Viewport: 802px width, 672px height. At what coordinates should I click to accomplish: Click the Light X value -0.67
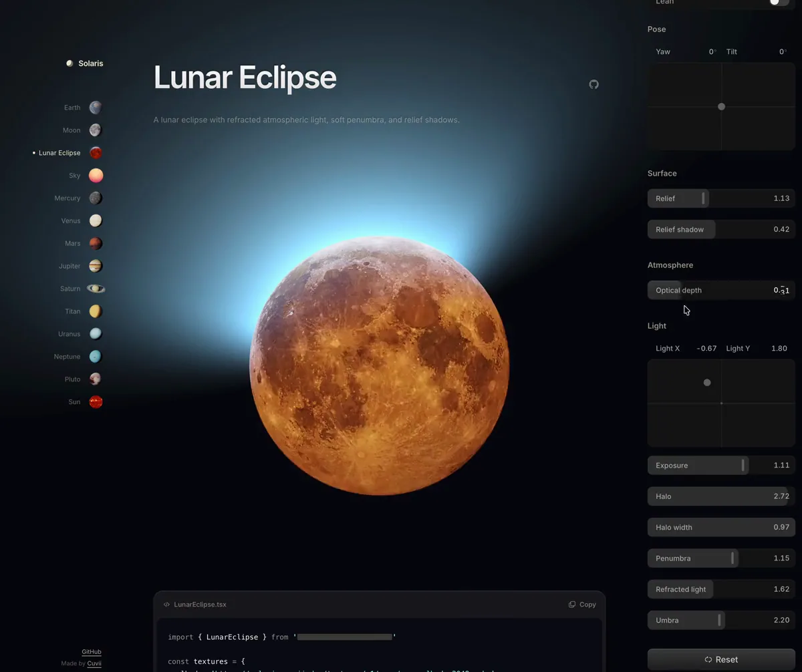pos(706,349)
